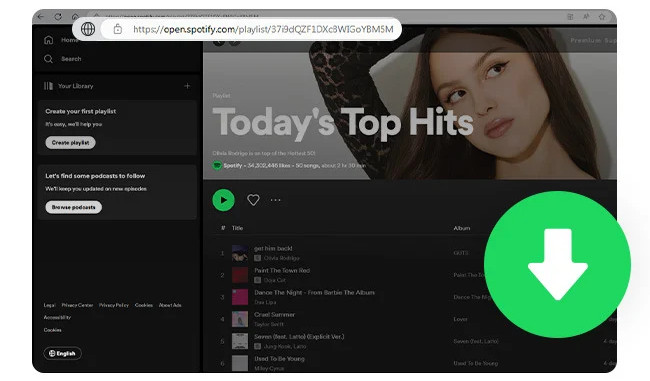Select the track title 'Used To Be Young'

click(279, 359)
